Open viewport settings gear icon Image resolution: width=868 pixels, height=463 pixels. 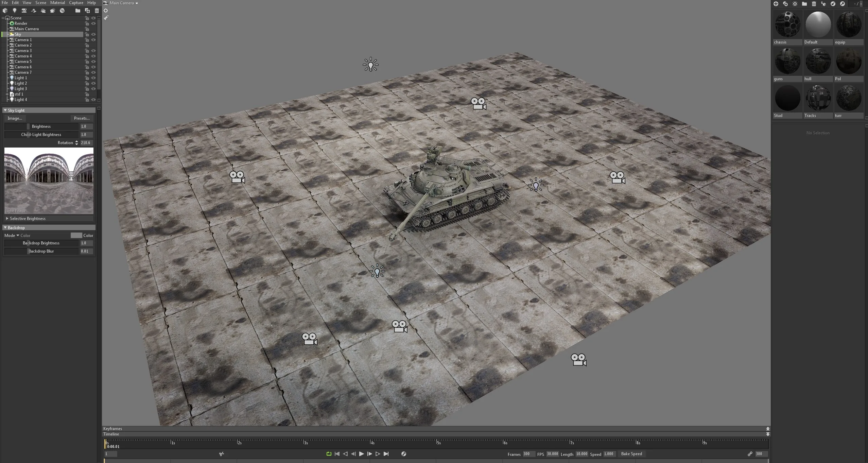click(x=106, y=11)
